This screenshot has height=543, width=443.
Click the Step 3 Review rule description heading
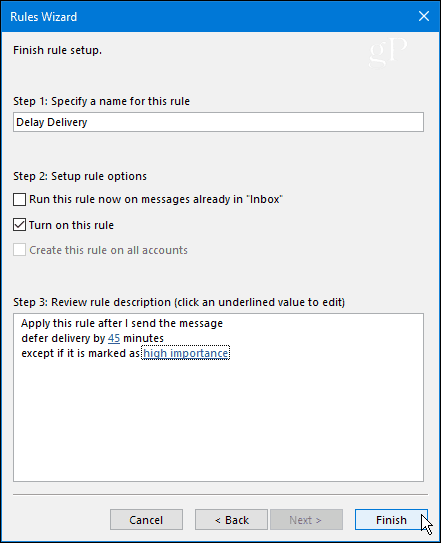(179, 302)
